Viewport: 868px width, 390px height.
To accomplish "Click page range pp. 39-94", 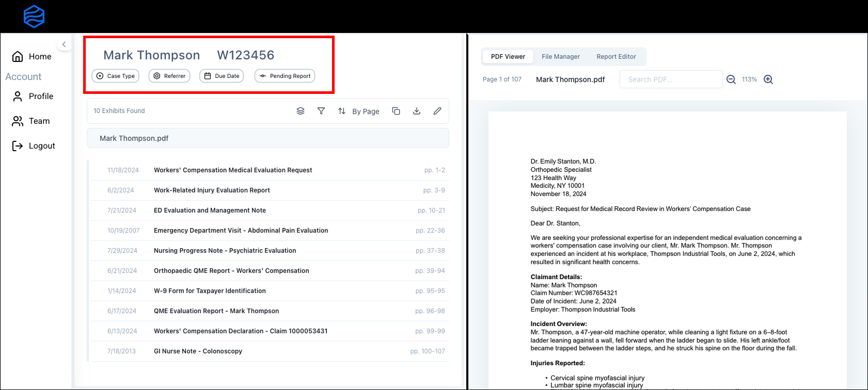I will 430,270.
